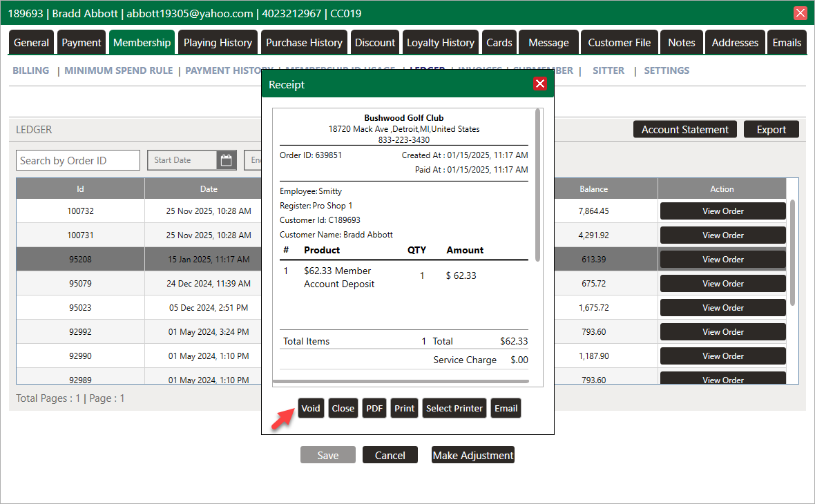View order for ledger entry 100732
This screenshot has height=504, width=815.
click(x=722, y=211)
